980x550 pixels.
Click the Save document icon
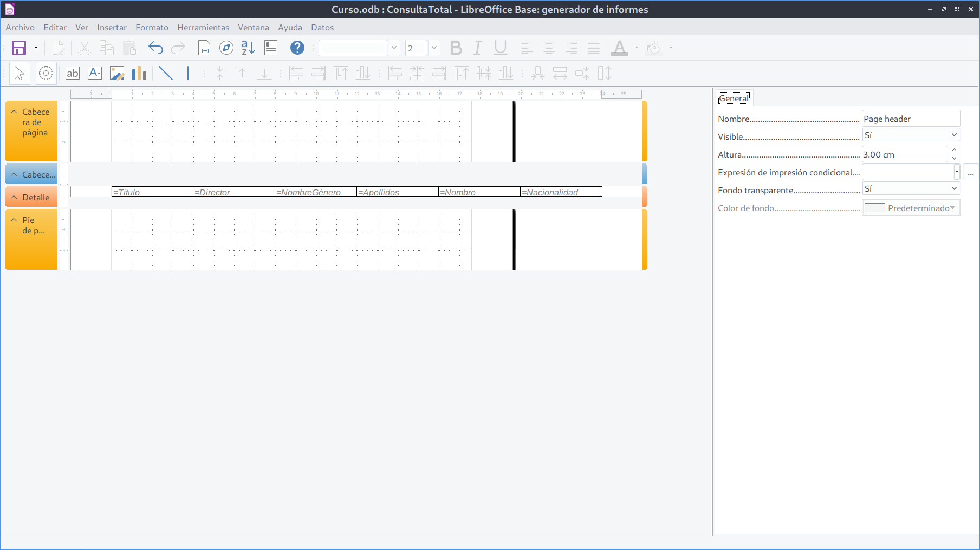[x=19, y=48]
